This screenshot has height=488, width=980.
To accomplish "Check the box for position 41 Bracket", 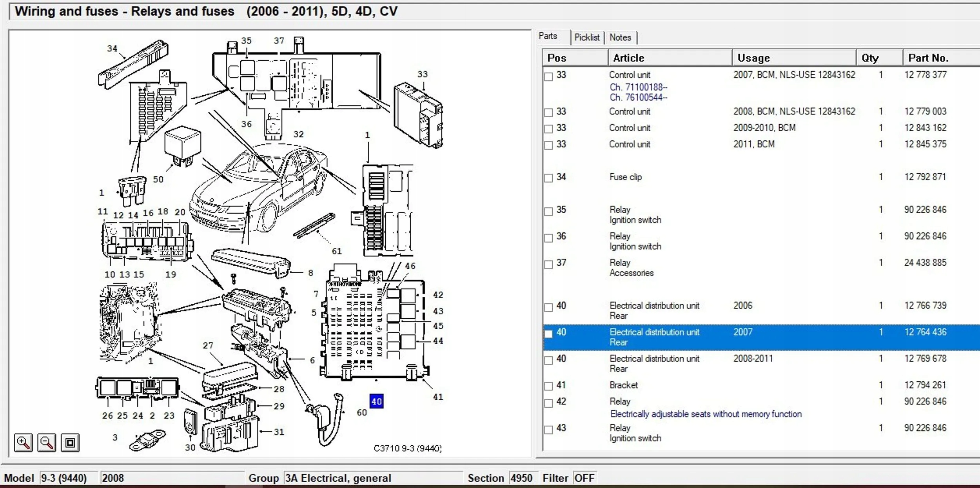I will click(x=548, y=386).
